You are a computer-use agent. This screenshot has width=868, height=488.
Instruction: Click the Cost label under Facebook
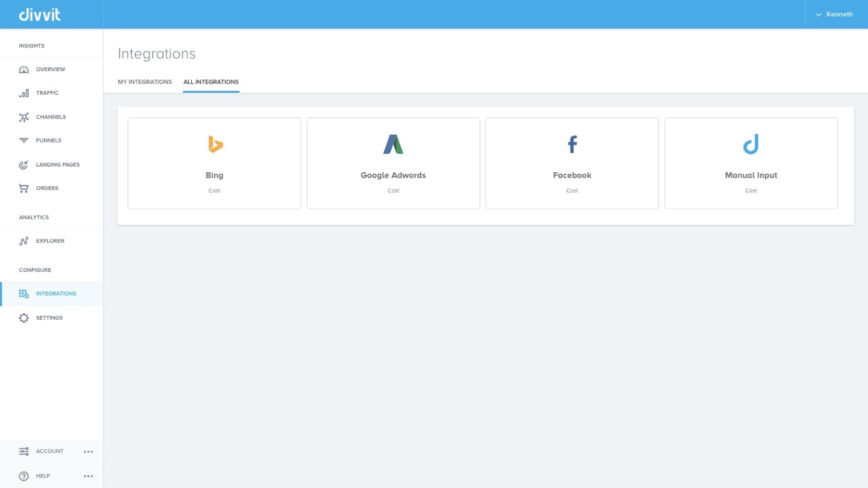(572, 191)
